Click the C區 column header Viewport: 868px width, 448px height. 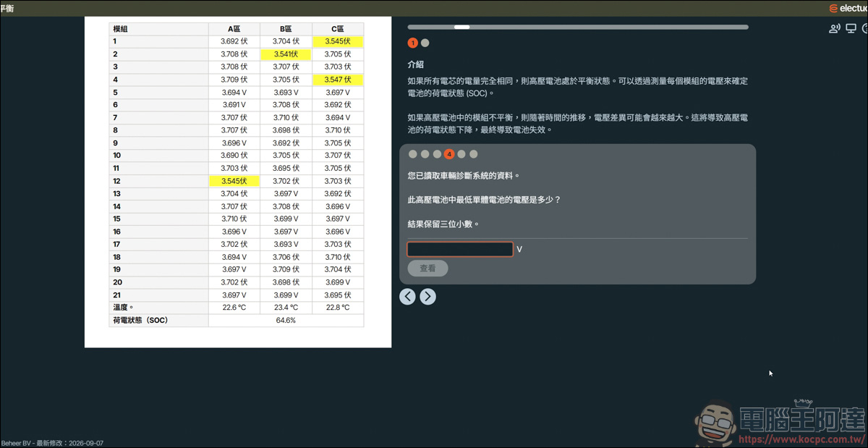click(338, 29)
